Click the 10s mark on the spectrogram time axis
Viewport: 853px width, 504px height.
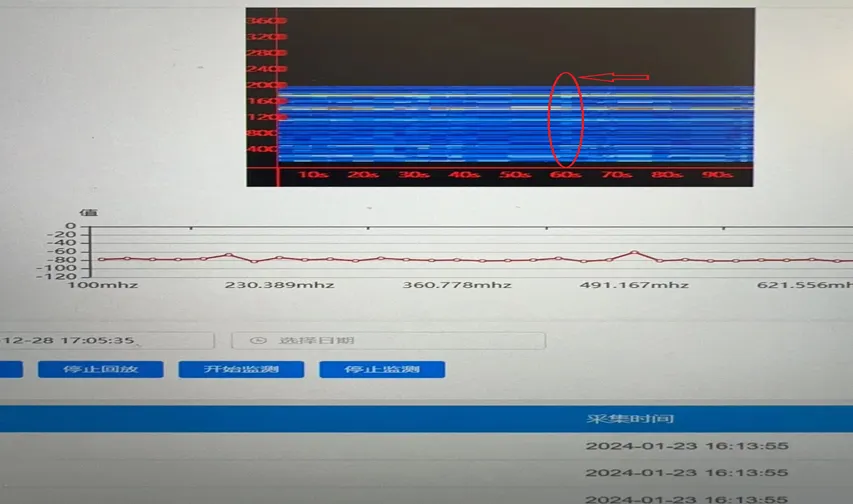coord(314,175)
